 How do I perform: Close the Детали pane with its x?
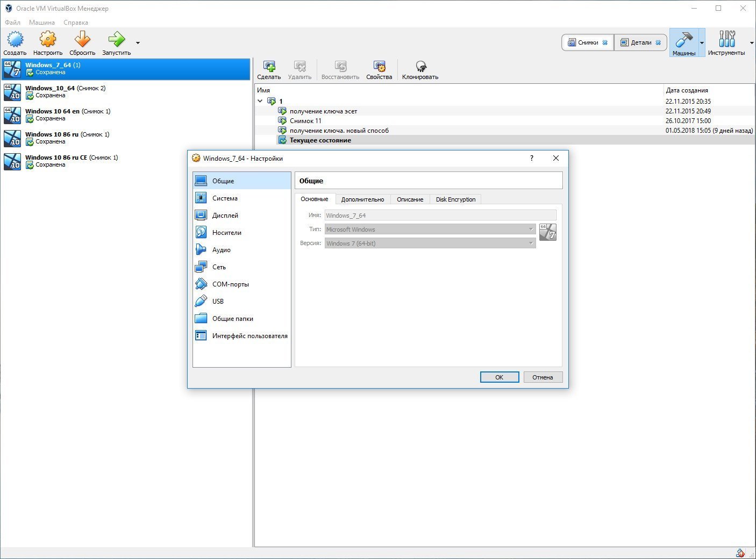click(658, 42)
